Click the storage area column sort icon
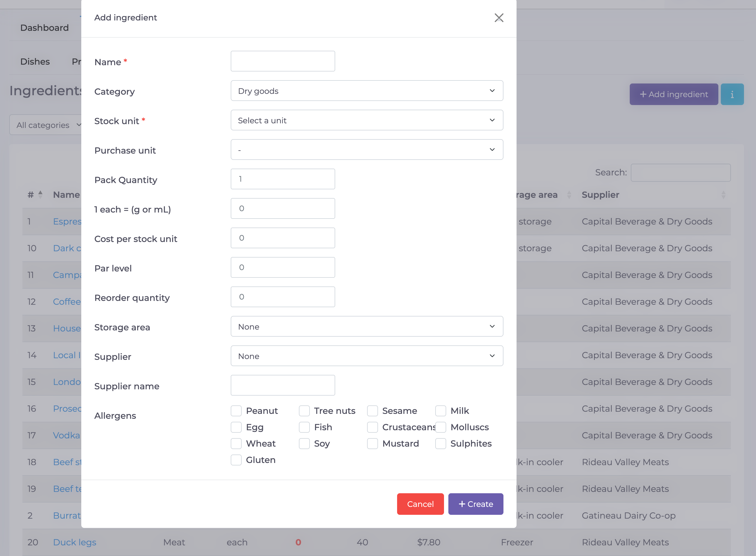 tap(569, 195)
